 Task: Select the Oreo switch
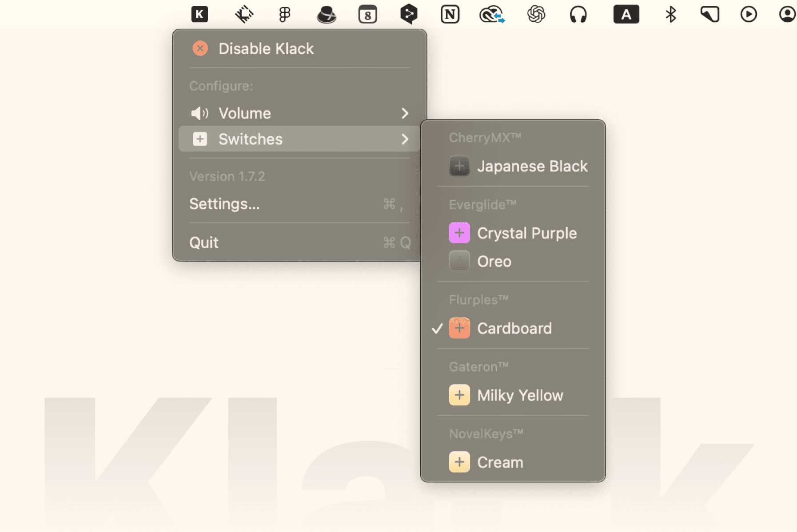tap(513, 261)
